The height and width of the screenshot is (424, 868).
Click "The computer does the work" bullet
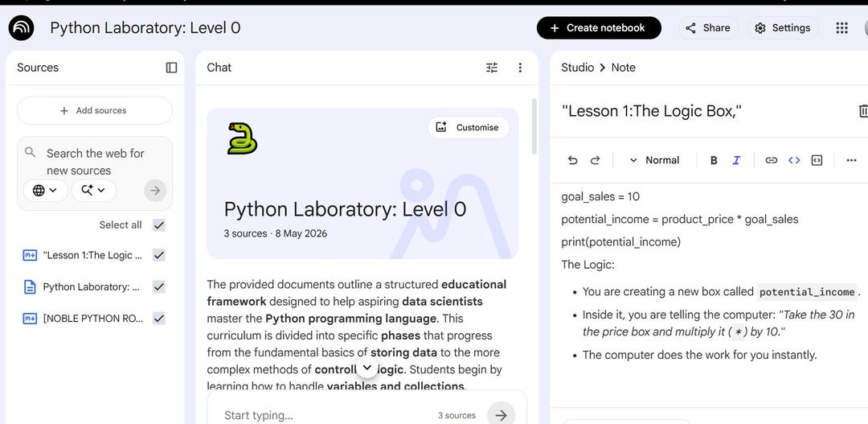pyautogui.click(x=700, y=355)
